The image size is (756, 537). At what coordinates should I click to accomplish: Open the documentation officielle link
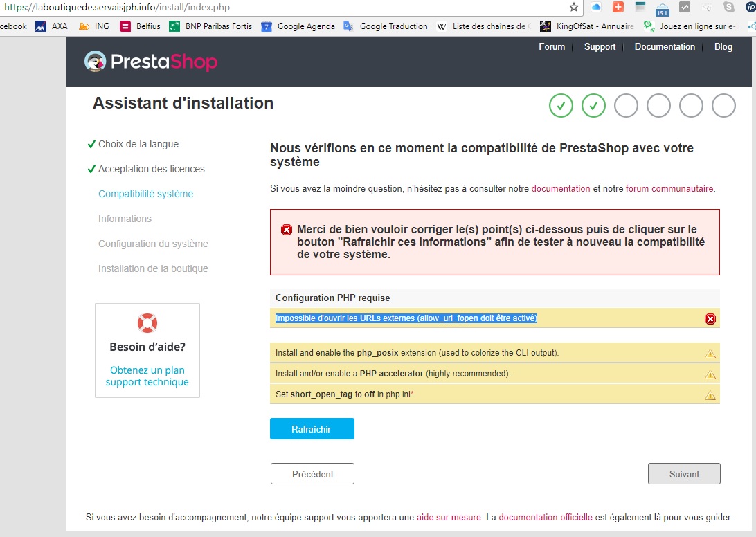coord(546,517)
